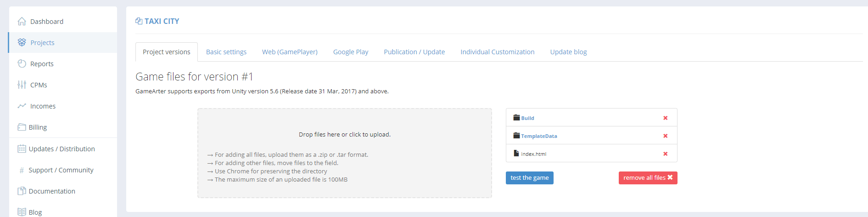
Task: Open the Web (GamePlayer) tab
Action: 290,52
